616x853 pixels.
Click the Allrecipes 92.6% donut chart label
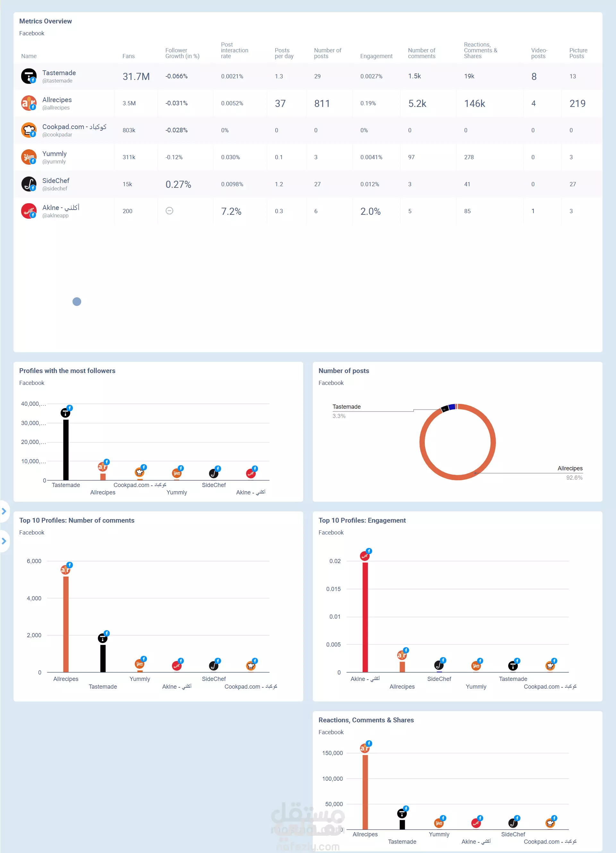[x=570, y=473]
